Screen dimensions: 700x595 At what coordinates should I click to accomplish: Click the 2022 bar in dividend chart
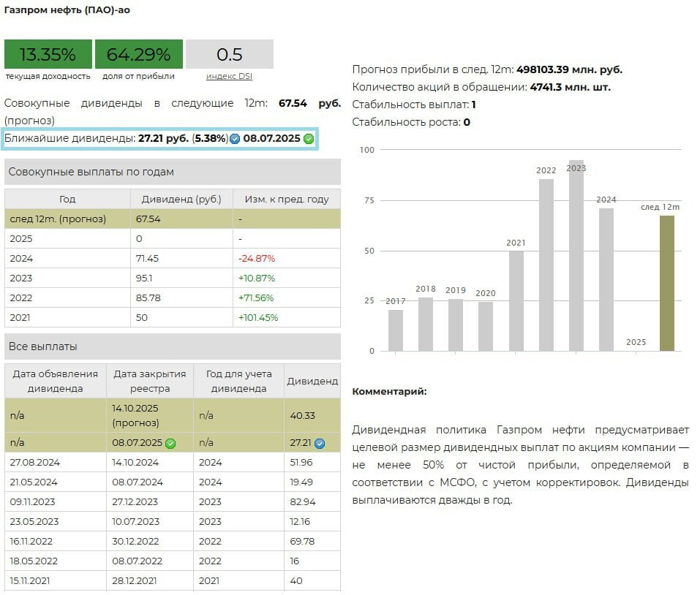(x=546, y=265)
